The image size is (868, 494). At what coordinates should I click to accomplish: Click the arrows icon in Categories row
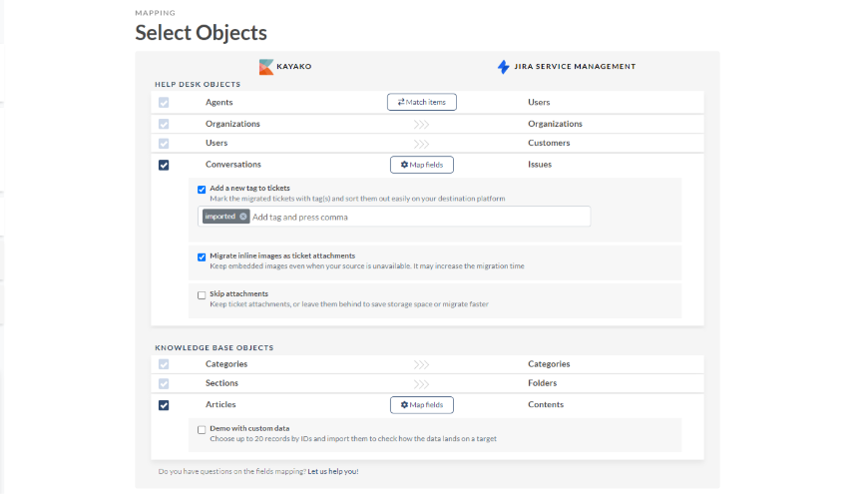click(421, 365)
